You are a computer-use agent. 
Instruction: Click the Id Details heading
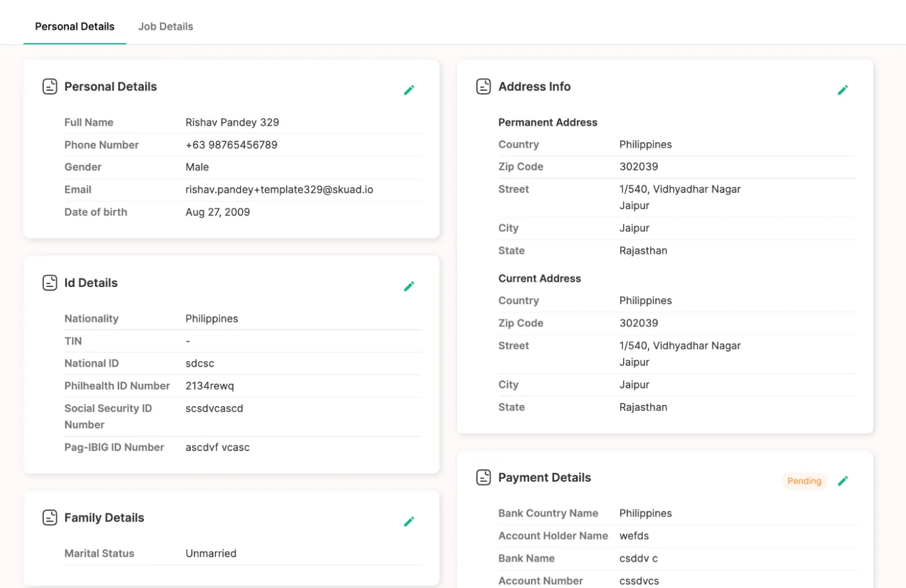tap(91, 283)
